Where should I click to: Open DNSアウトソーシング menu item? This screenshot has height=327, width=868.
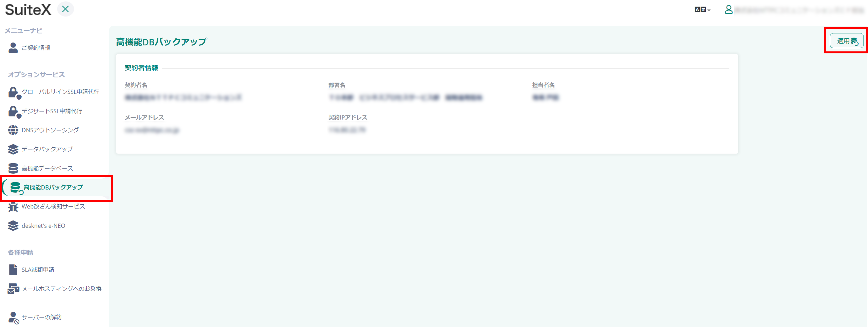coord(50,130)
